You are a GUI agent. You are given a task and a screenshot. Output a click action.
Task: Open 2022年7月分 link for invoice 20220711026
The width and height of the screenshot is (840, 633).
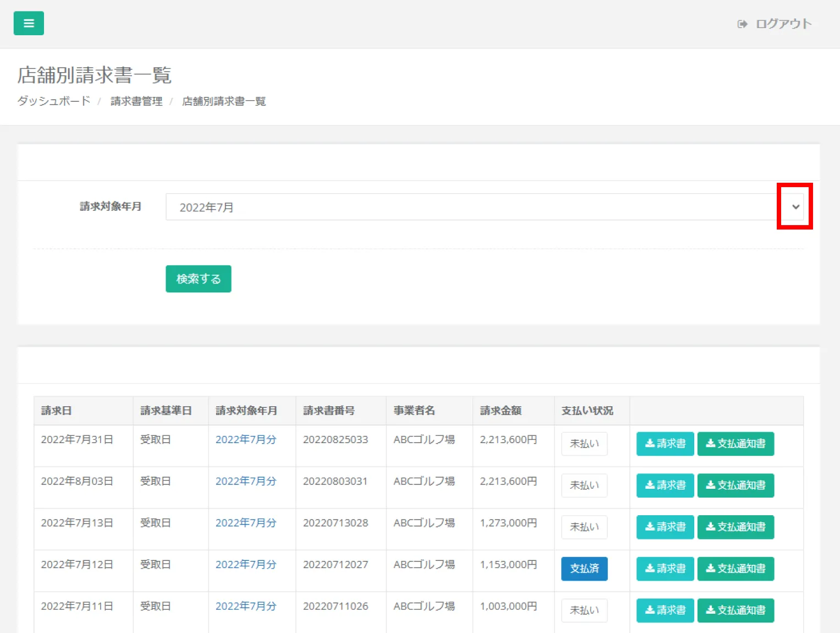(x=246, y=606)
